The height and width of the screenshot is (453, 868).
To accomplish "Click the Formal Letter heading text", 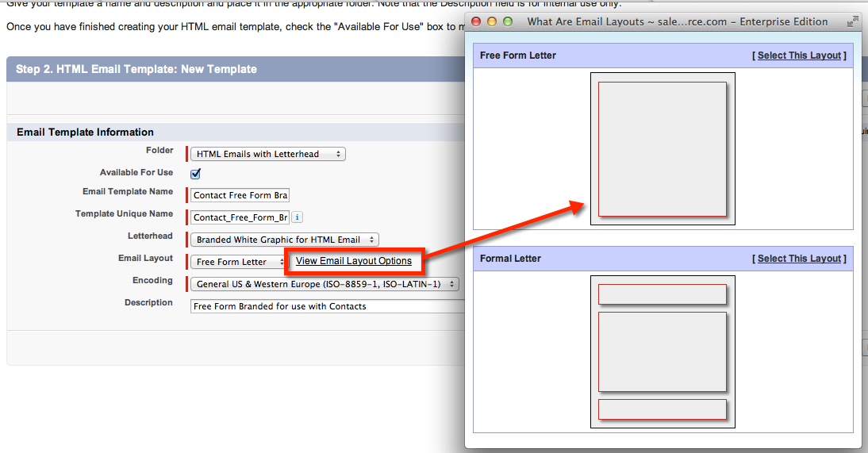I will (x=510, y=259).
